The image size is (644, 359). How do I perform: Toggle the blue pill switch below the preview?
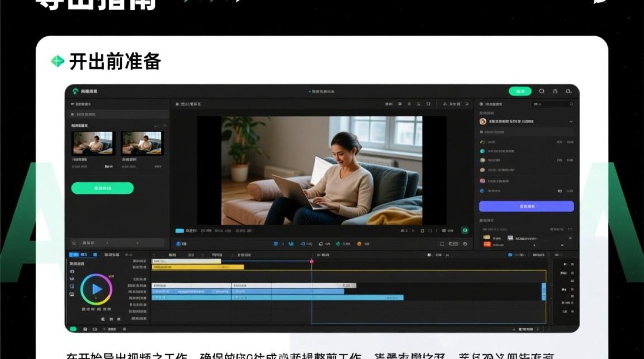[x=180, y=231]
